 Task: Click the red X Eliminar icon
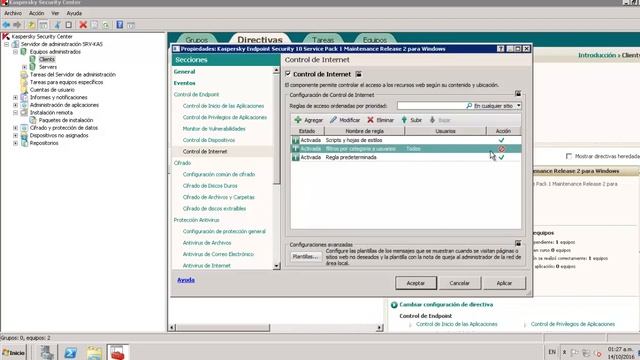pyautogui.click(x=370, y=120)
